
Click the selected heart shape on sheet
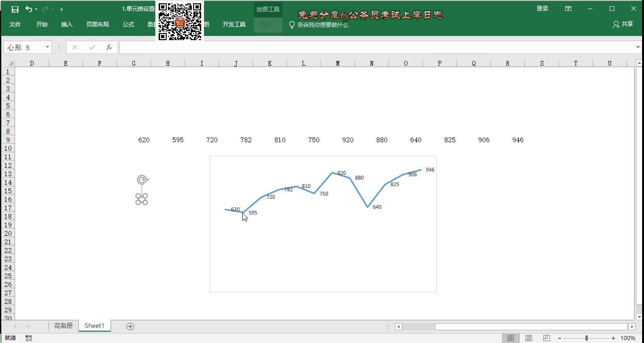[142, 199]
